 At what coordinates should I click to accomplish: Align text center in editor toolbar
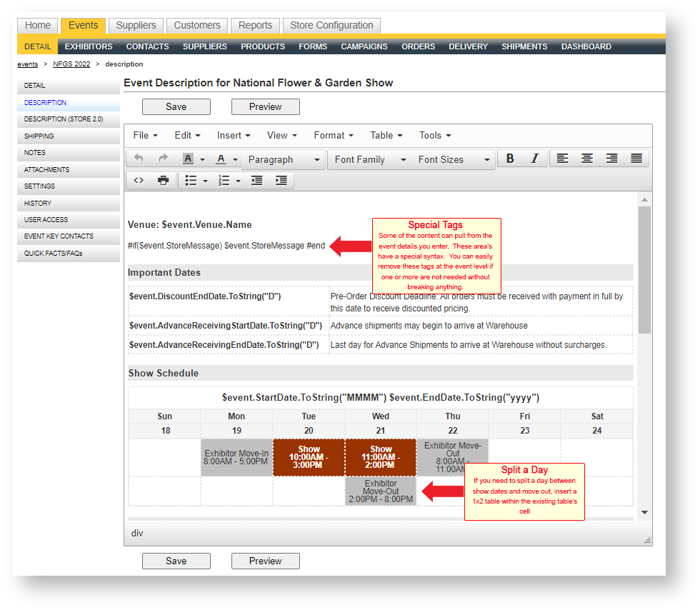pyautogui.click(x=587, y=159)
